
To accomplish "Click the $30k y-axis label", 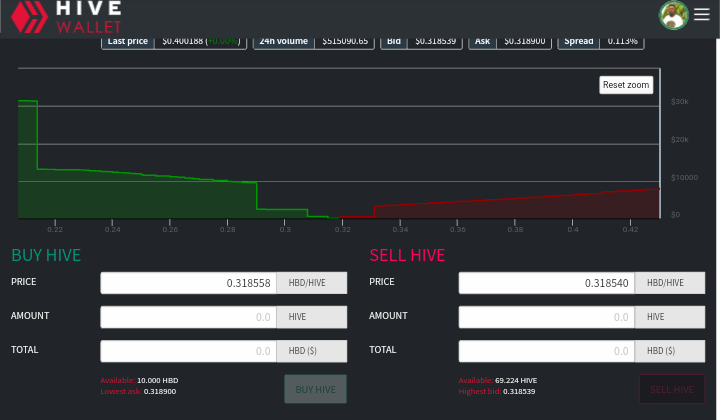I will pos(680,101).
